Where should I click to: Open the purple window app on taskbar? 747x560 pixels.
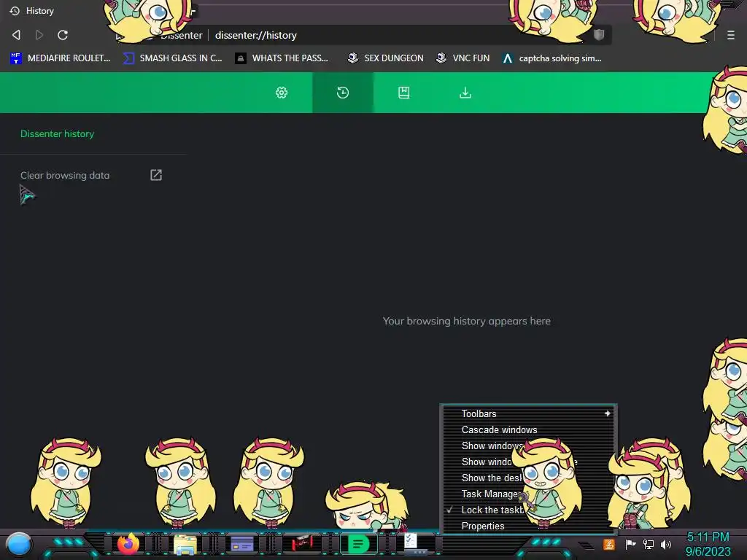(x=242, y=544)
